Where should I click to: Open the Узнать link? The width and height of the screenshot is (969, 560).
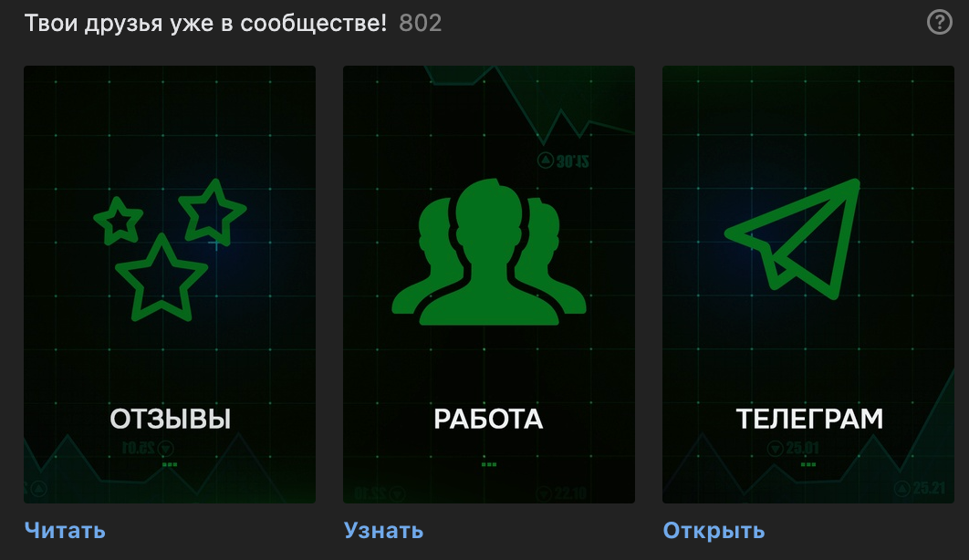pos(384,531)
